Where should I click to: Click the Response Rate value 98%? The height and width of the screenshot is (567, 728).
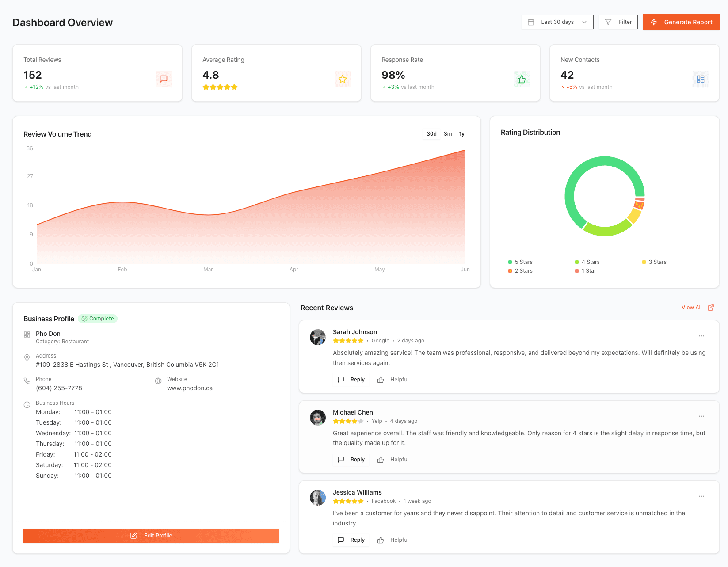tap(393, 75)
